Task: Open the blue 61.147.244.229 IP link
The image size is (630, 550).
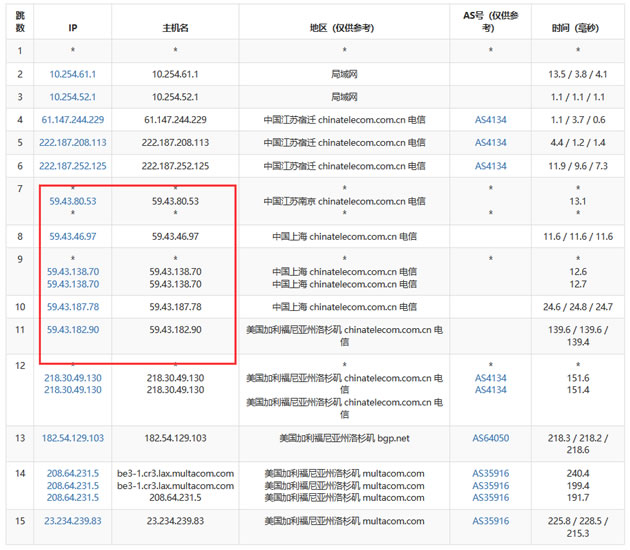Action: 73,120
